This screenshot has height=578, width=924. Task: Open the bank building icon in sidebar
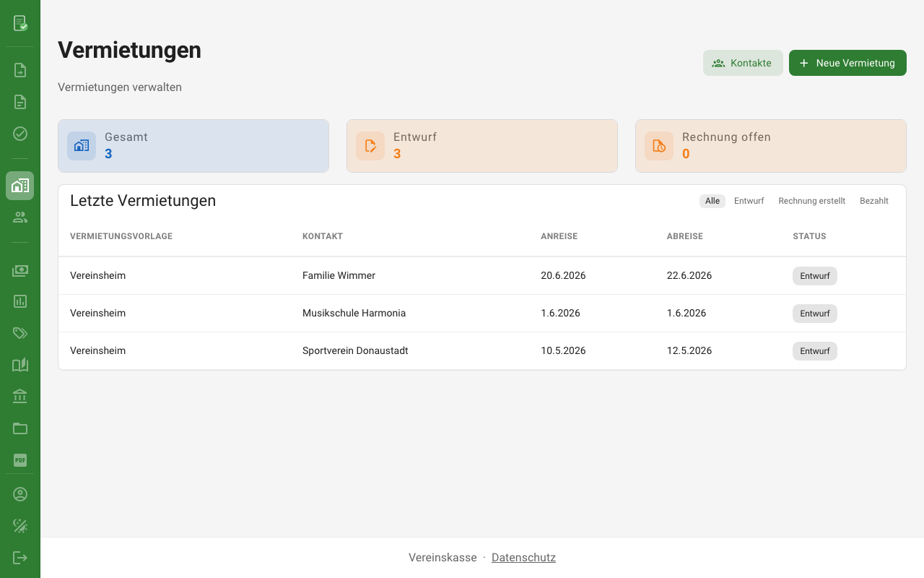pos(20,396)
